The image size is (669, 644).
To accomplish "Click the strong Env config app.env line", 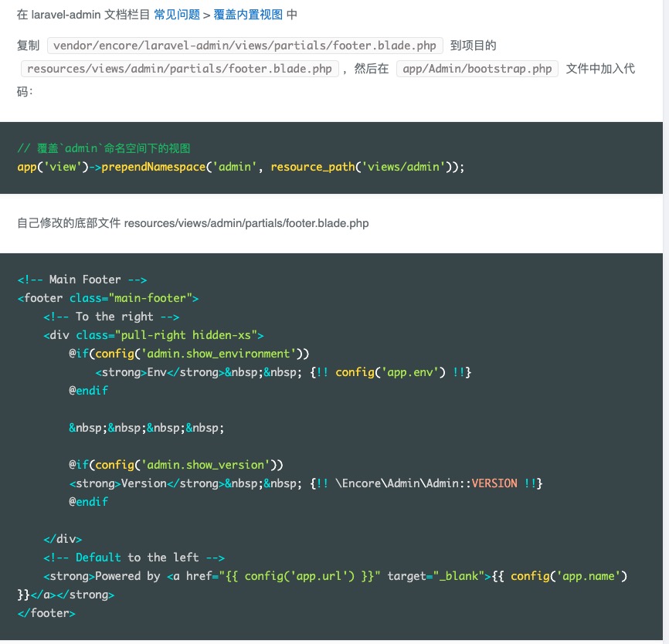I will click(x=284, y=372).
